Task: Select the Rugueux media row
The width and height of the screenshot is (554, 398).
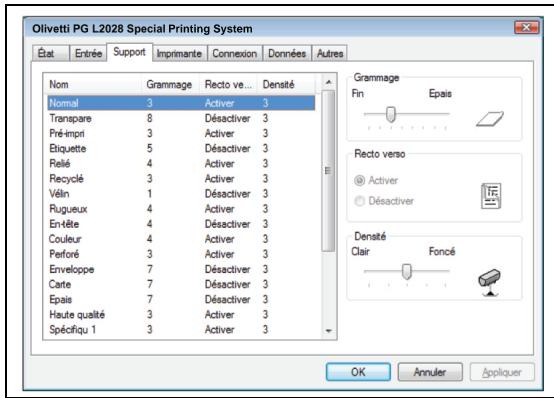Action: point(181,209)
